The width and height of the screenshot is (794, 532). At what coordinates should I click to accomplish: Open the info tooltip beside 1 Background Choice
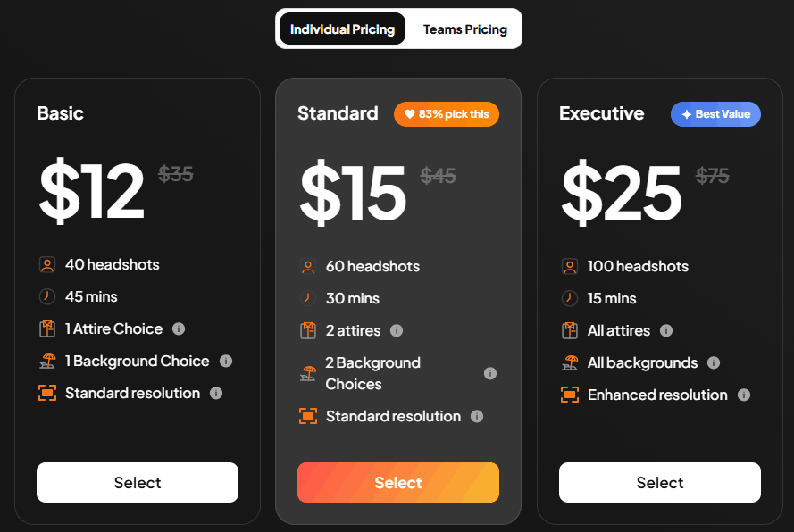pyautogui.click(x=228, y=361)
